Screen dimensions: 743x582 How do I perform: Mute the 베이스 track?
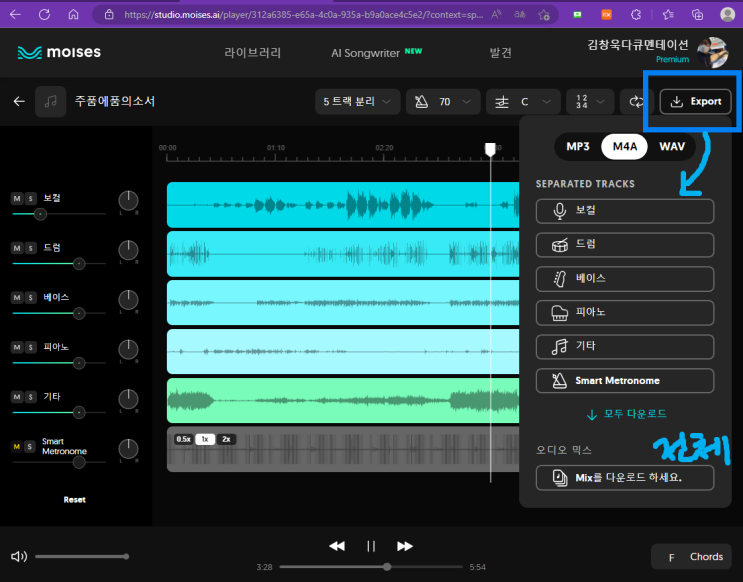17,298
